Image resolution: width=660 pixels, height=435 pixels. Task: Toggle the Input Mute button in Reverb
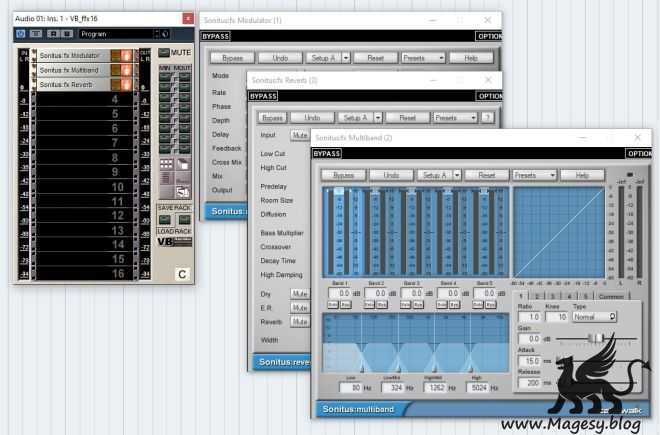tap(300, 135)
